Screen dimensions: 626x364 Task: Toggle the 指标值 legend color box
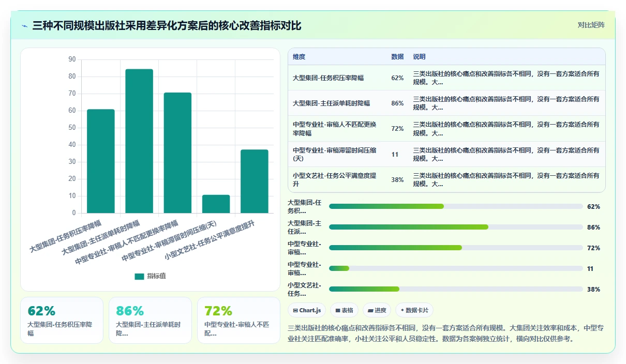pyautogui.click(x=139, y=276)
